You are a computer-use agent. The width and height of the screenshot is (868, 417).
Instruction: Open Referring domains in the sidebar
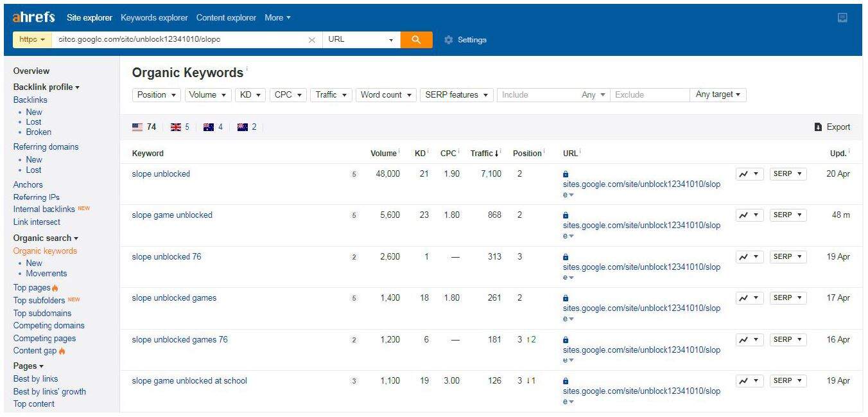tap(46, 147)
